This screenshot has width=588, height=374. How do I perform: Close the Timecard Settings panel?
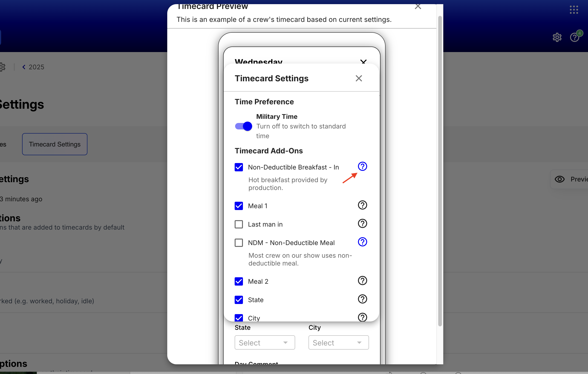(359, 79)
